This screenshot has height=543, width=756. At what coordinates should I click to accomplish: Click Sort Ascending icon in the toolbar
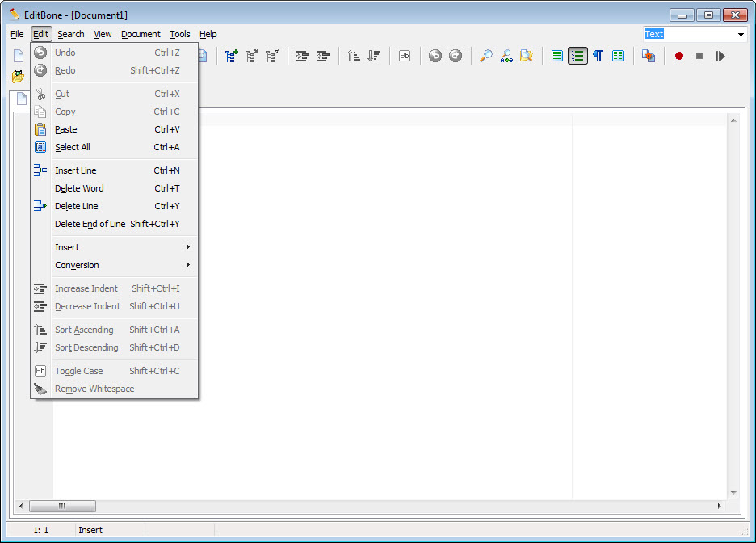pos(354,56)
